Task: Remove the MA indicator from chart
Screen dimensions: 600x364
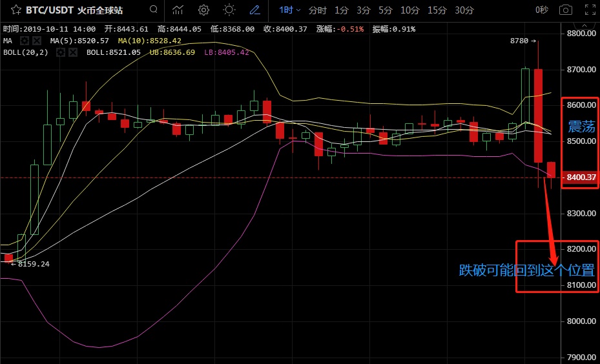Action: click(37, 41)
